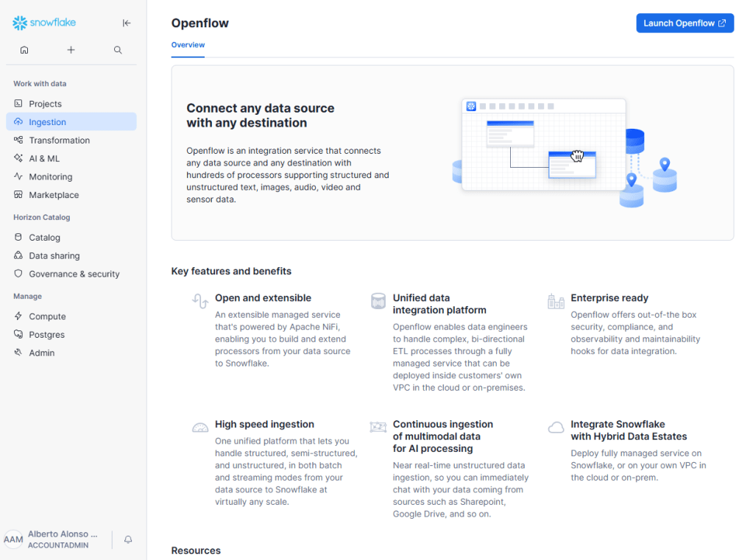The image size is (753, 560).
Task: Collapse the left sidebar navigation
Action: (x=127, y=23)
